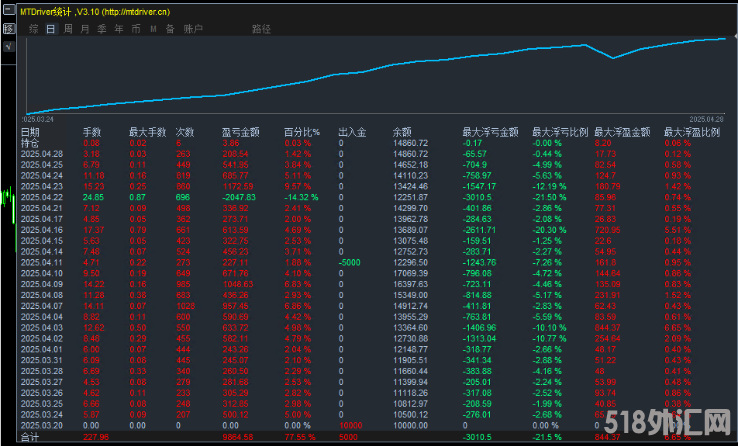Click the minus collapse icon beside the title
Viewport: 738px width, 446px height.
(x=8, y=9)
